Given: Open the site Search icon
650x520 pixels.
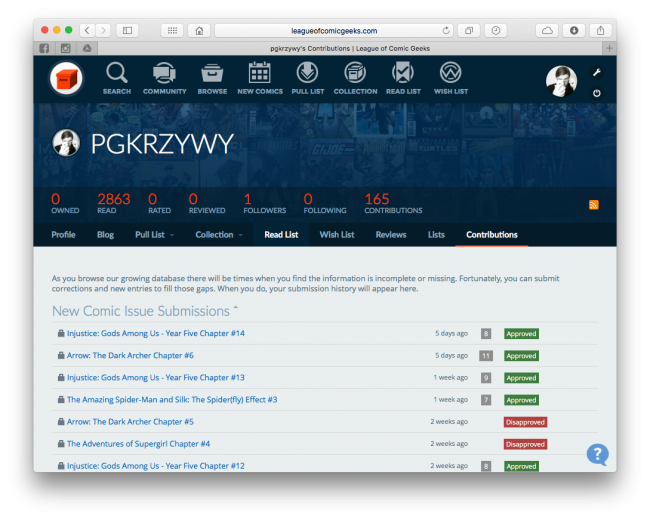Looking at the screenshot, I should tap(116, 78).
